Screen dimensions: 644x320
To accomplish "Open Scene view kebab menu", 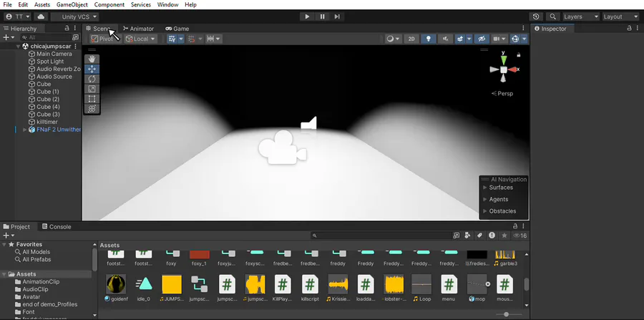I will pyautogui.click(x=523, y=28).
